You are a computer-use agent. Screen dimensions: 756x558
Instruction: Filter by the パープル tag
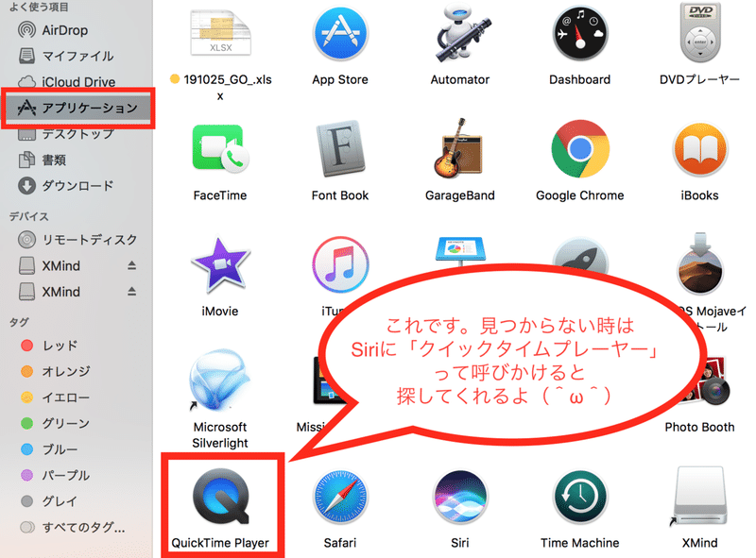(55, 476)
